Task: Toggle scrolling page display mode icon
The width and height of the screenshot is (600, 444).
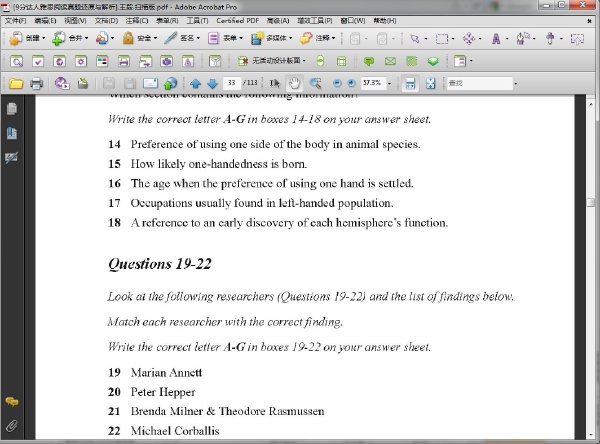Action: click(410, 83)
